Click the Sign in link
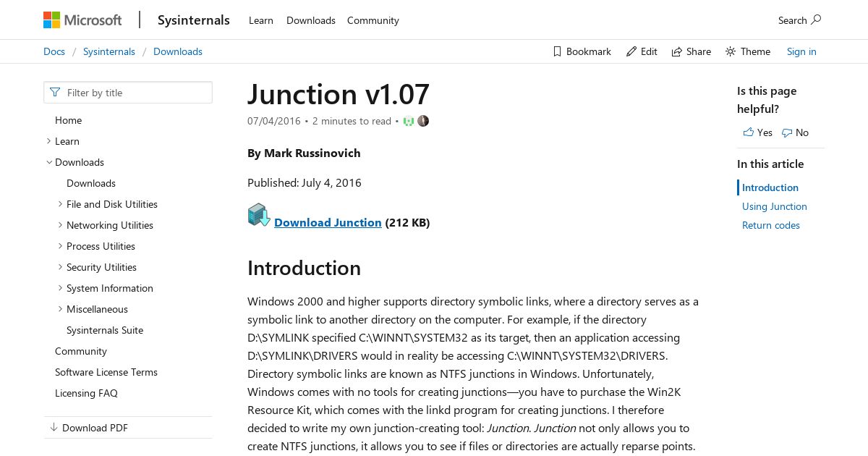The width and height of the screenshot is (868, 456). point(801,51)
